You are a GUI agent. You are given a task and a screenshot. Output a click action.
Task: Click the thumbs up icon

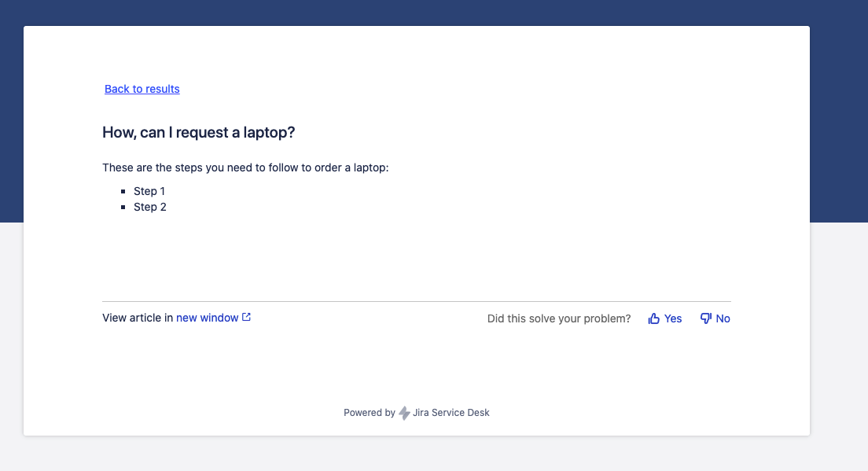point(654,318)
